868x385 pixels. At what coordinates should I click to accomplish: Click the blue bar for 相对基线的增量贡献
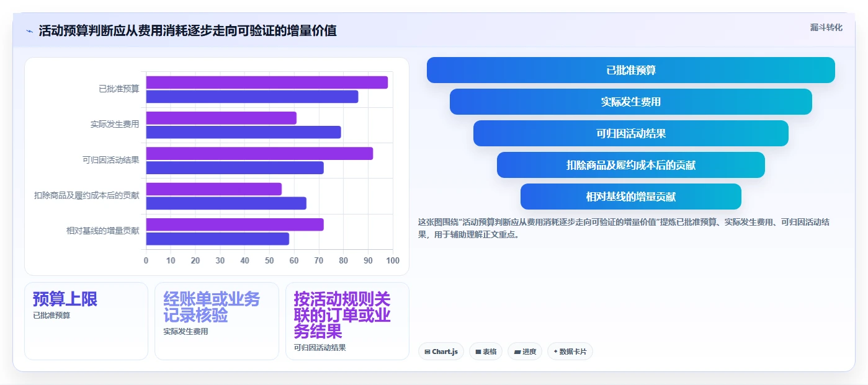(218, 239)
